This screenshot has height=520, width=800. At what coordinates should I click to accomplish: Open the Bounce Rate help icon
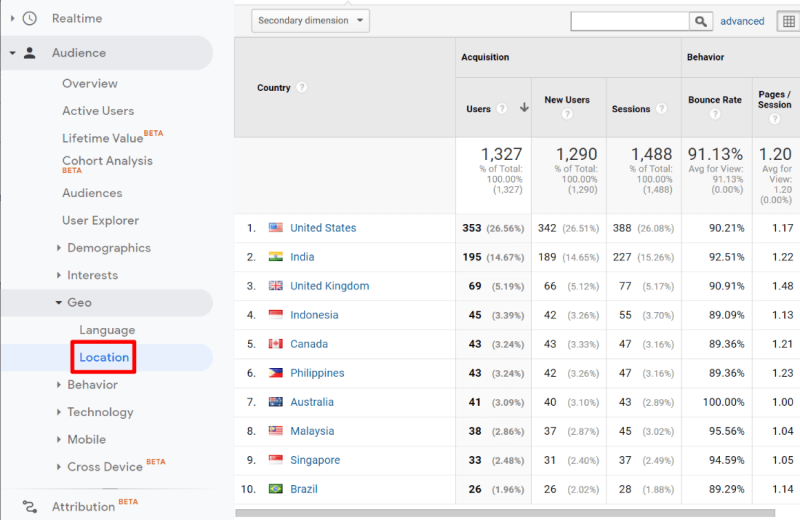715,114
